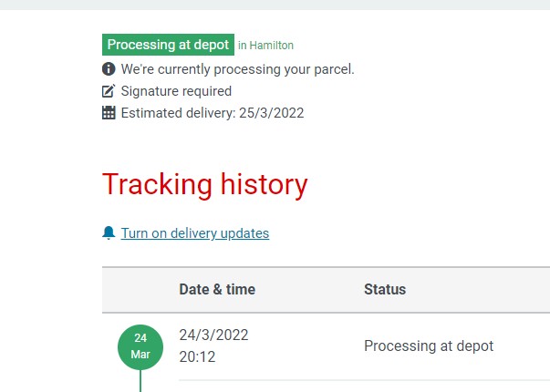Click the Date & time column header
Viewport: 550px width, 392px height.
(x=217, y=289)
